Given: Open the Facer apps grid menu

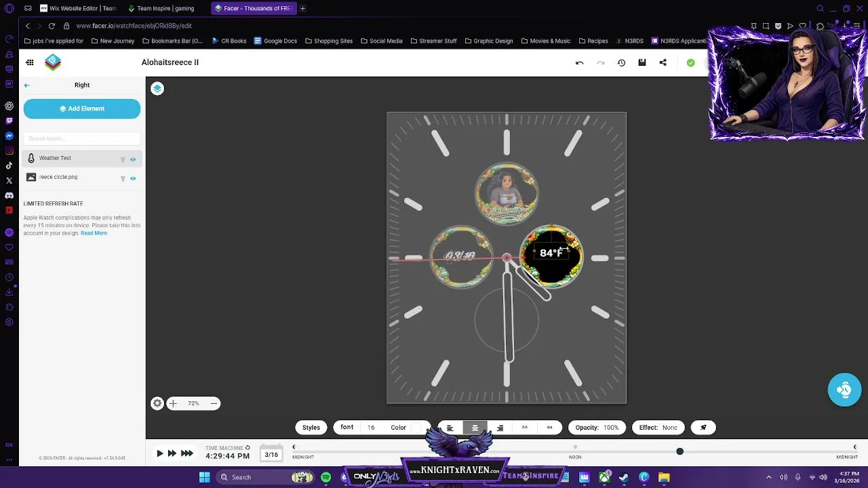Looking at the screenshot, I should coord(30,62).
